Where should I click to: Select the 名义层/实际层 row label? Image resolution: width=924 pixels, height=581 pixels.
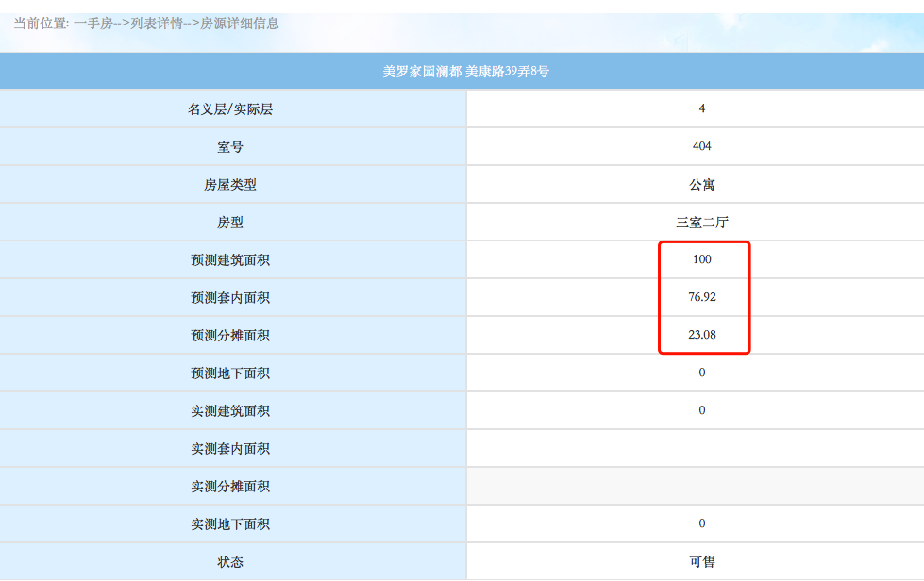[x=231, y=108]
